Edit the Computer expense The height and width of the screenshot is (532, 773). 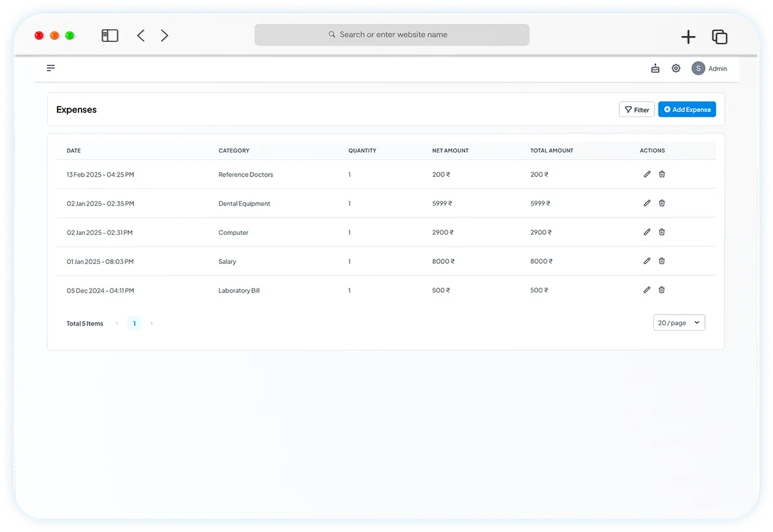click(647, 232)
